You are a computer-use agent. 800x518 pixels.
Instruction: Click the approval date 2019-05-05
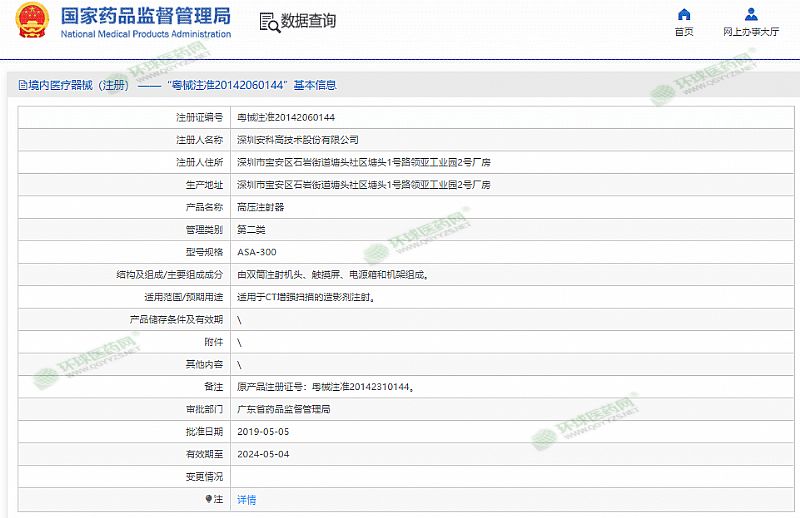262,431
